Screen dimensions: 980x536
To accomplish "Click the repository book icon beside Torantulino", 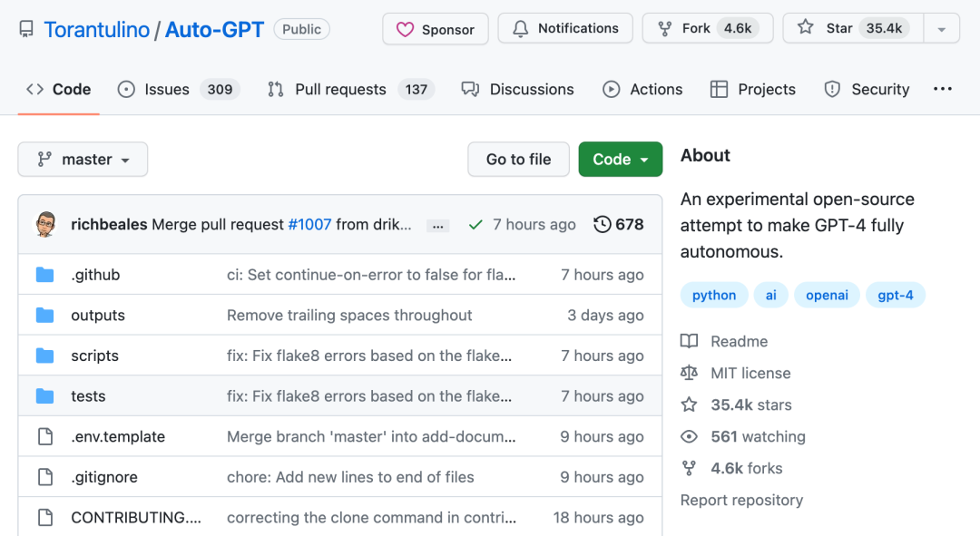I will tap(26, 29).
